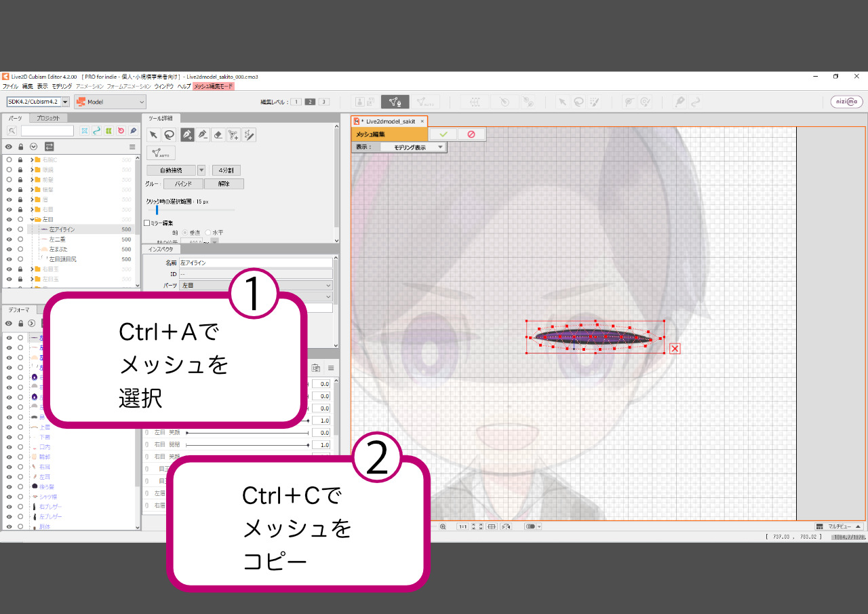Open the dropdown arrow next to 自動接続

click(x=201, y=170)
